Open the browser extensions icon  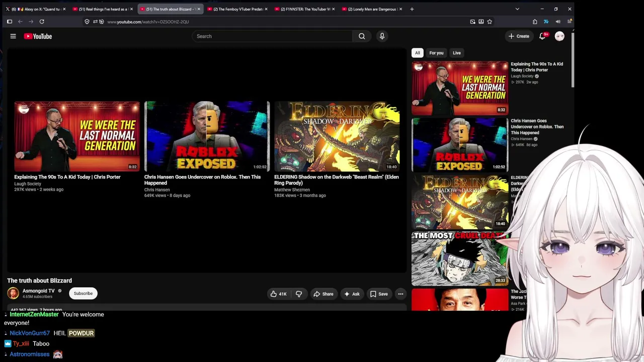535,22
